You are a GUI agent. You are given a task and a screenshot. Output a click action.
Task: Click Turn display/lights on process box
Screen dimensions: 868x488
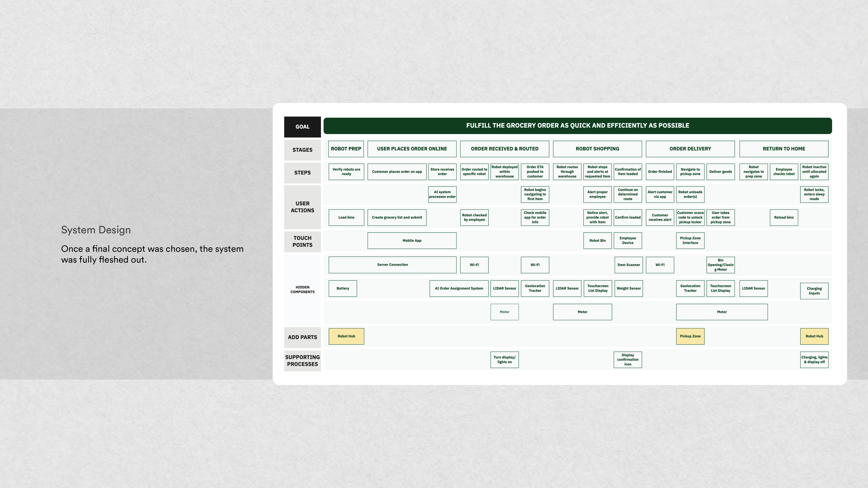(504, 360)
